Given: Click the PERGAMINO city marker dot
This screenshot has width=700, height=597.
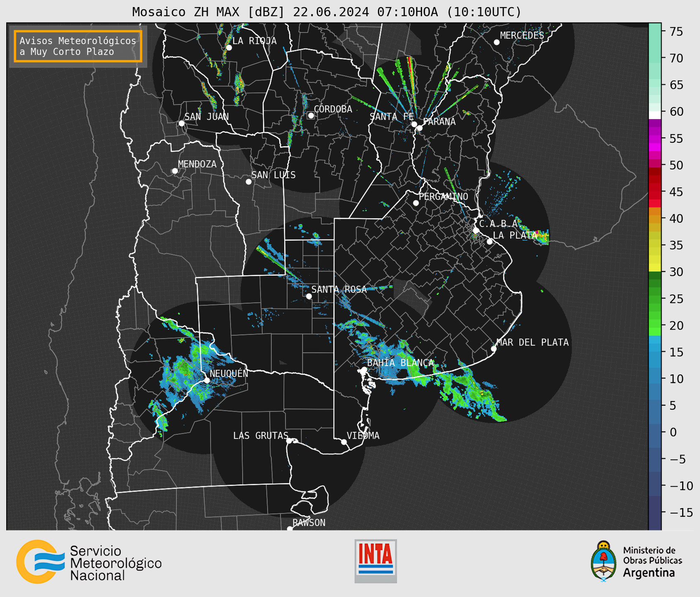Looking at the screenshot, I should point(416,203).
